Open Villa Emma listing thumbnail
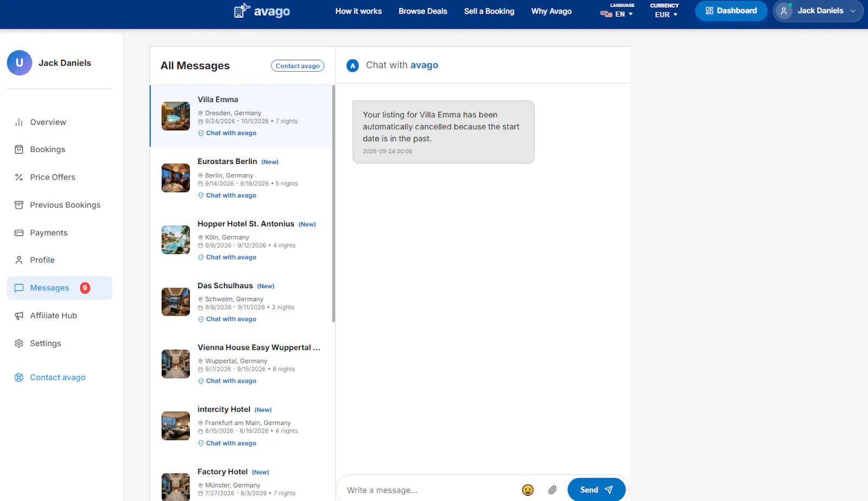Image resolution: width=868 pixels, height=501 pixels. (176, 116)
